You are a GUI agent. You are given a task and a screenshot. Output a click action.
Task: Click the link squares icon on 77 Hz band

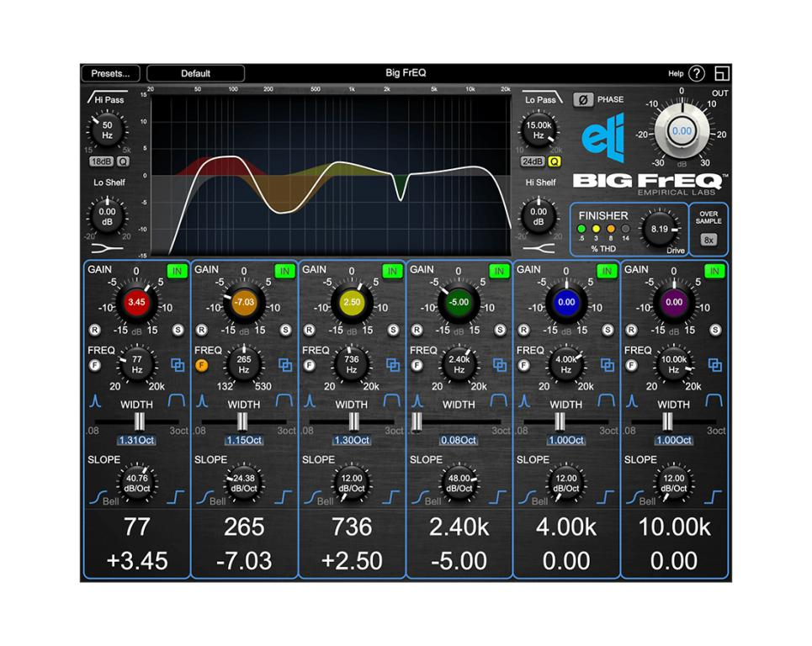tap(178, 365)
